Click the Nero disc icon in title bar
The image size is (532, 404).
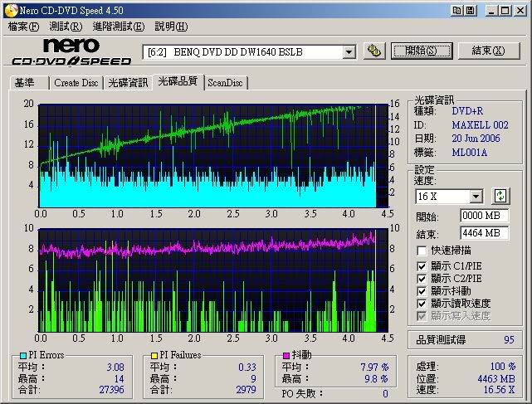tap(11, 10)
